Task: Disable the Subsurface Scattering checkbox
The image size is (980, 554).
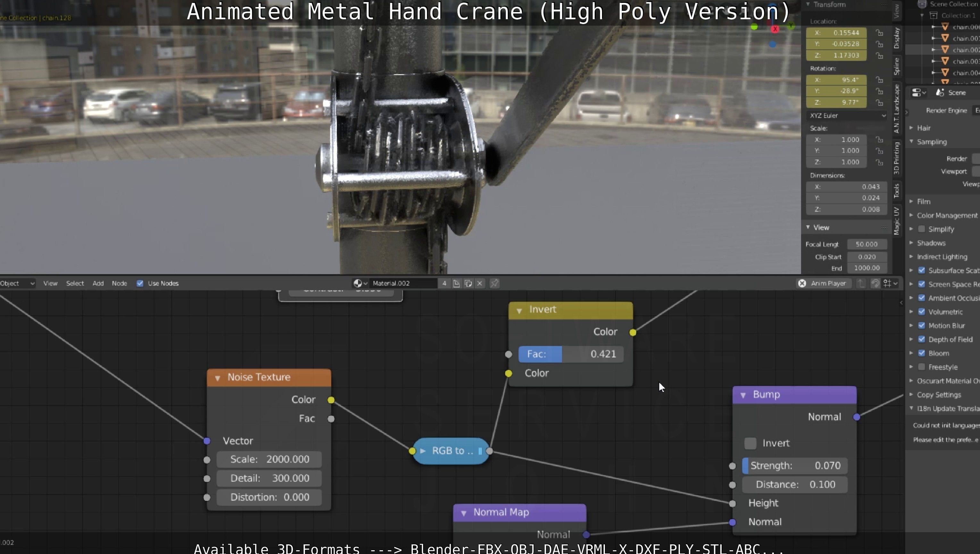Action: coord(921,270)
